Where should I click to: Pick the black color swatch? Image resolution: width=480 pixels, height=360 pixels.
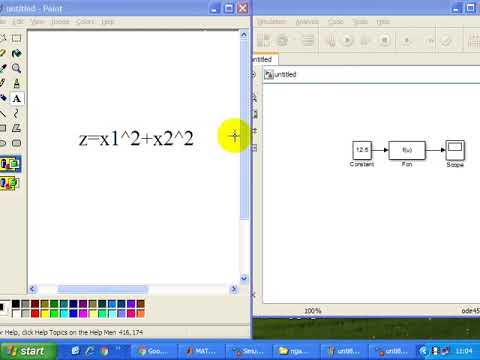coord(16,304)
